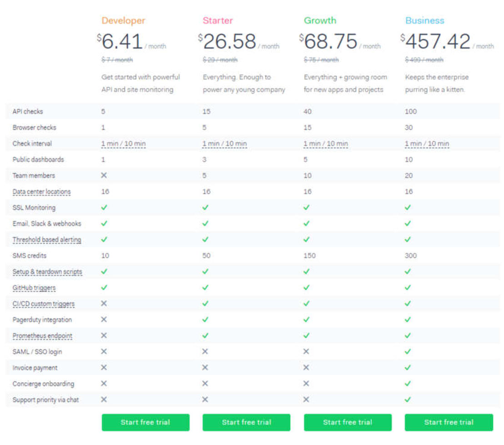Click the Starter checkmark for Email, Slack & webhooks
The height and width of the screenshot is (445, 504).
206,223
